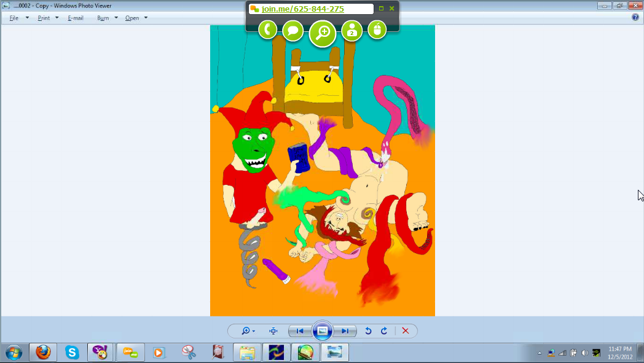Click the actual size fit button
Screen dimensions: 644x363
click(x=273, y=331)
